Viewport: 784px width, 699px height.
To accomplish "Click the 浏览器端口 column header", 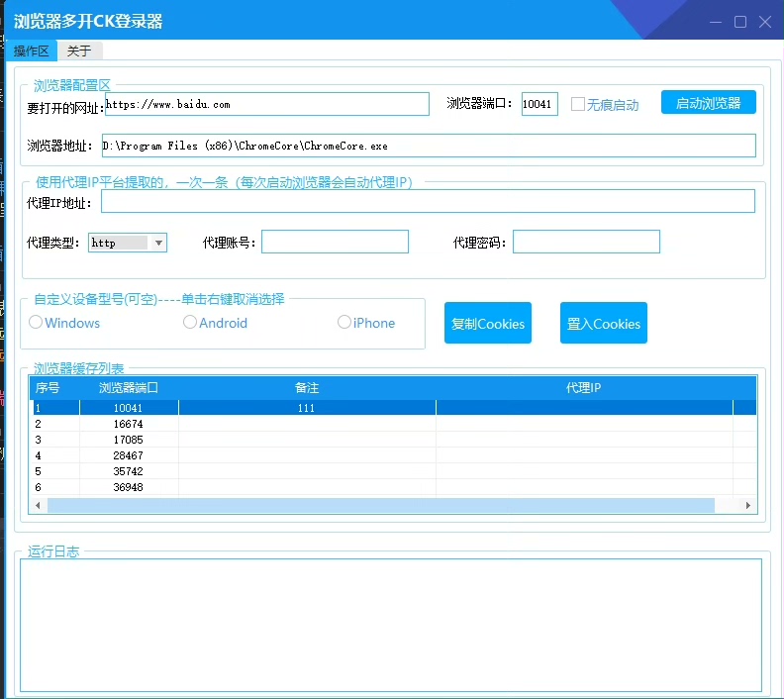I will click(129, 388).
